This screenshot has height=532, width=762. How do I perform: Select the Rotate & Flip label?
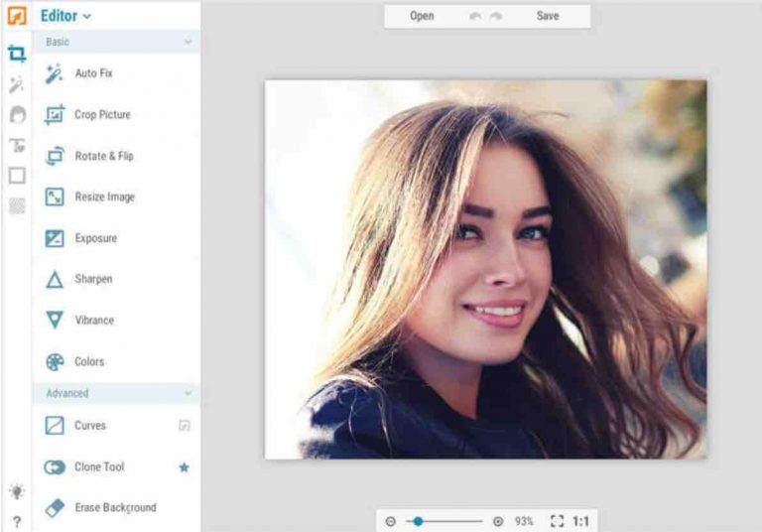tap(104, 156)
